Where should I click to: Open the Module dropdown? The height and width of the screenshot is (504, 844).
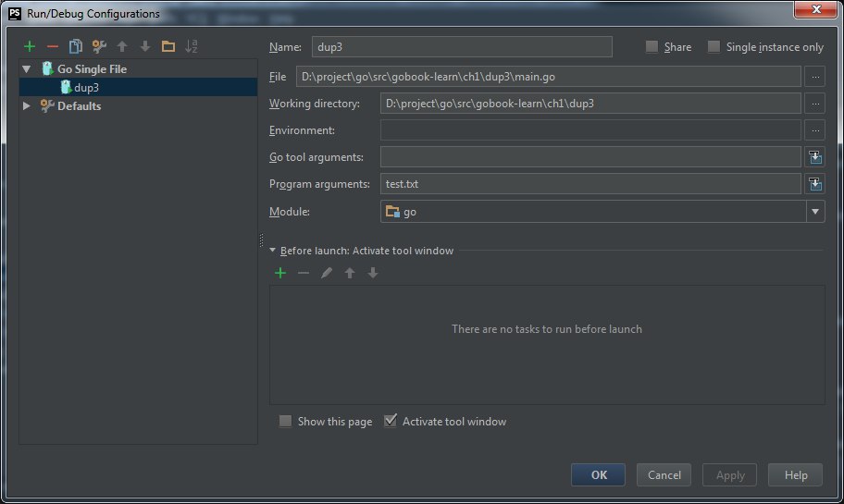point(814,212)
